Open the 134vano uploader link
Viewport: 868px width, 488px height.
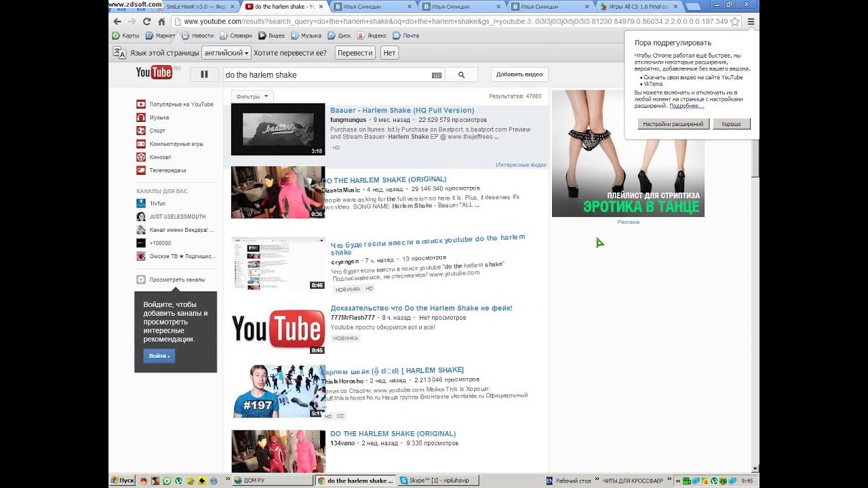coord(342,443)
